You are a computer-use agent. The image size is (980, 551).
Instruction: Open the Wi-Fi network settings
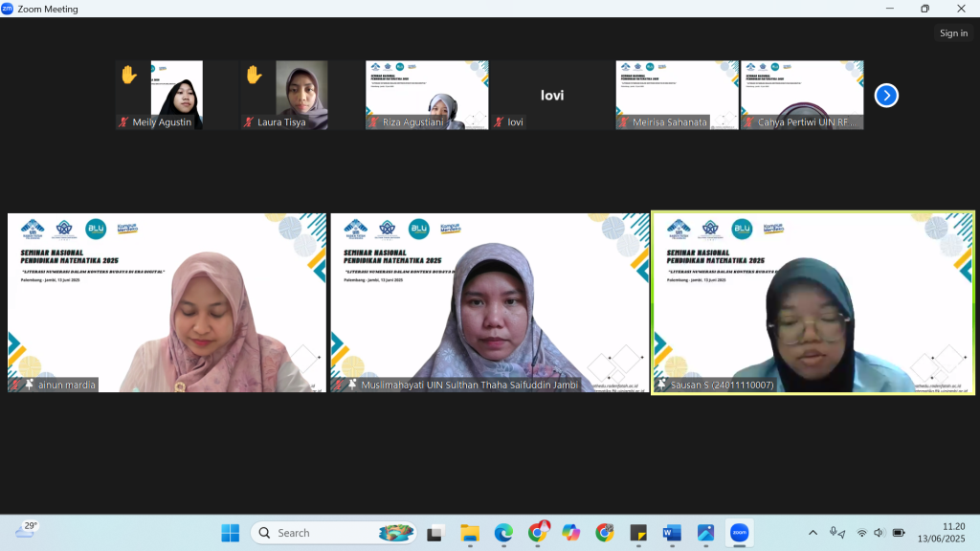click(x=861, y=533)
